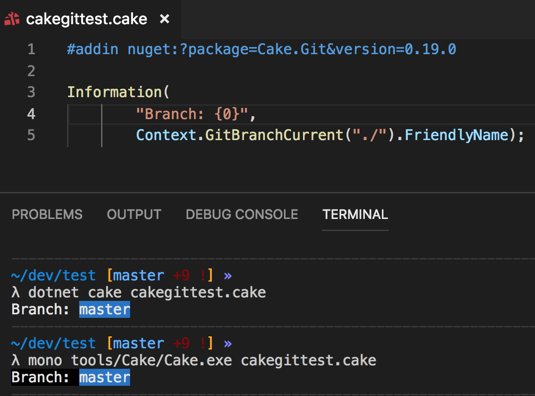Click line number 5 in the gutter
Screen dimensions: 535x396
(31, 135)
